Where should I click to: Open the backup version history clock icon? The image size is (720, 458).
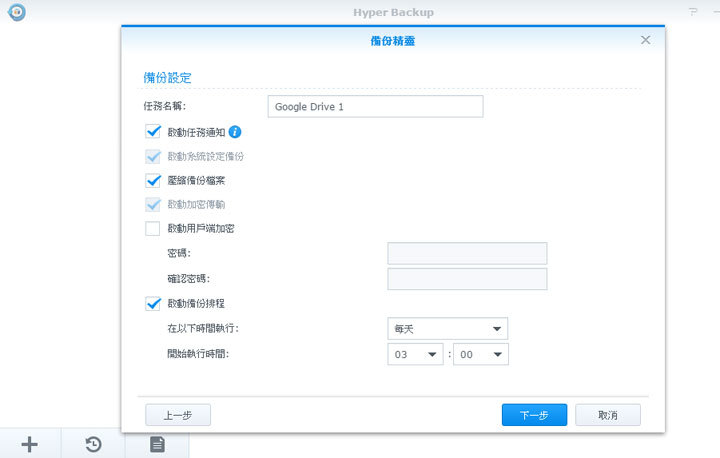(x=93, y=444)
